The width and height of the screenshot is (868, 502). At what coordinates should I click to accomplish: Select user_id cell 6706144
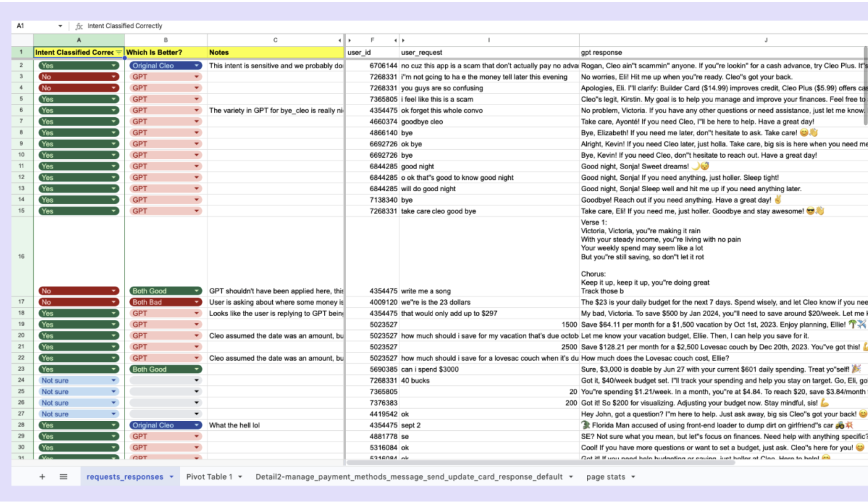click(x=372, y=65)
